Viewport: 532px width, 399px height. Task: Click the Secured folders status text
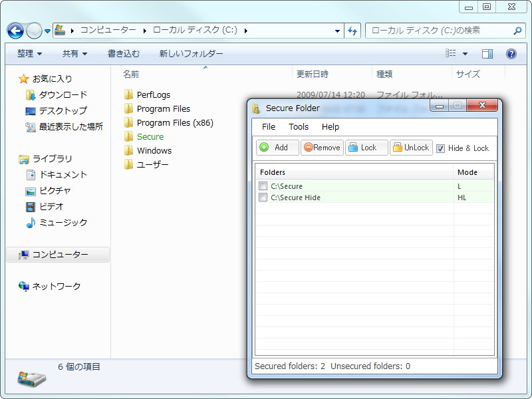coord(290,366)
